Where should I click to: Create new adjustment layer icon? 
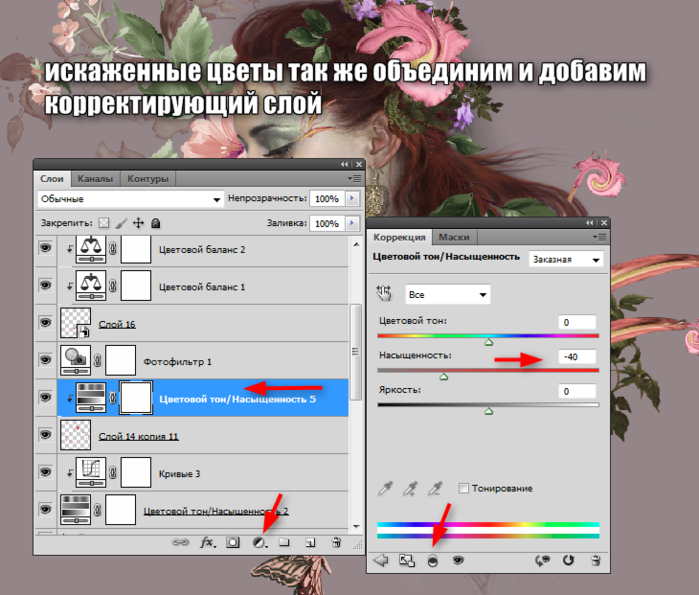pyautogui.click(x=260, y=542)
